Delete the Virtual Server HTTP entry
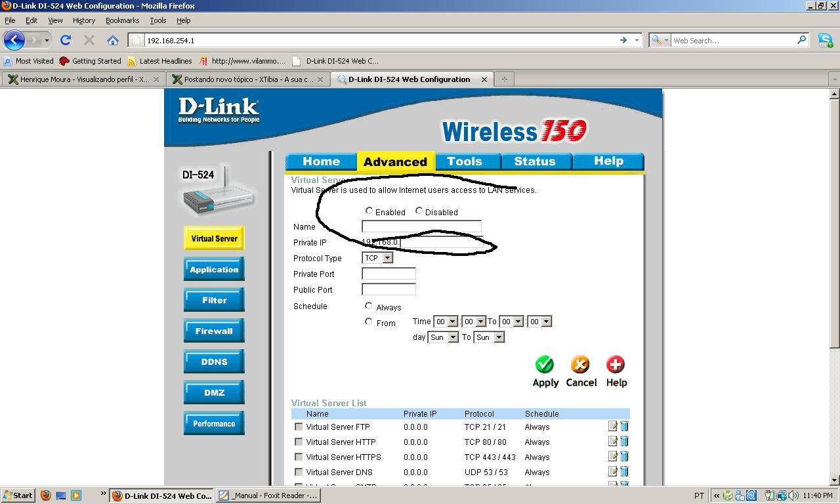Viewport: 840px width, 504px height. (624, 441)
